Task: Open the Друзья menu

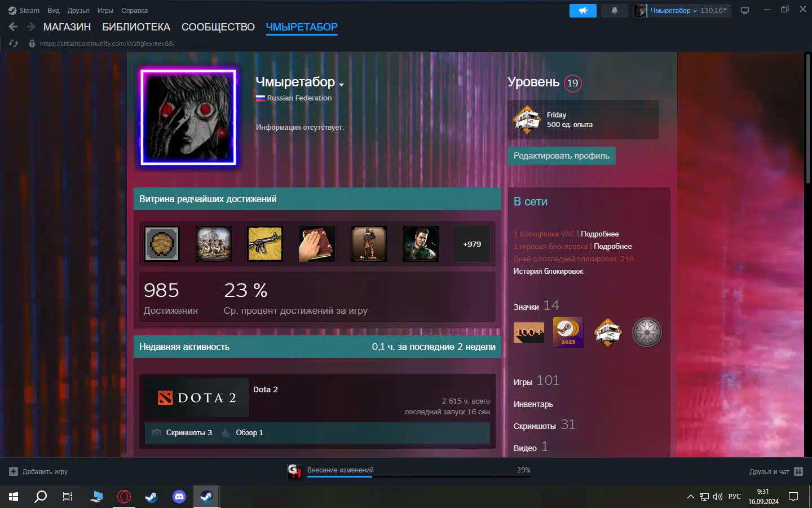Action: [x=78, y=11]
